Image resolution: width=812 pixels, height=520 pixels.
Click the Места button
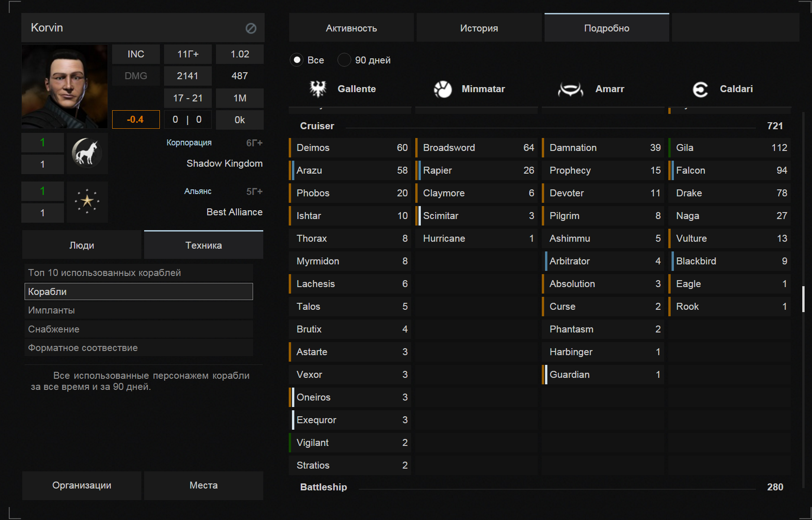click(203, 485)
